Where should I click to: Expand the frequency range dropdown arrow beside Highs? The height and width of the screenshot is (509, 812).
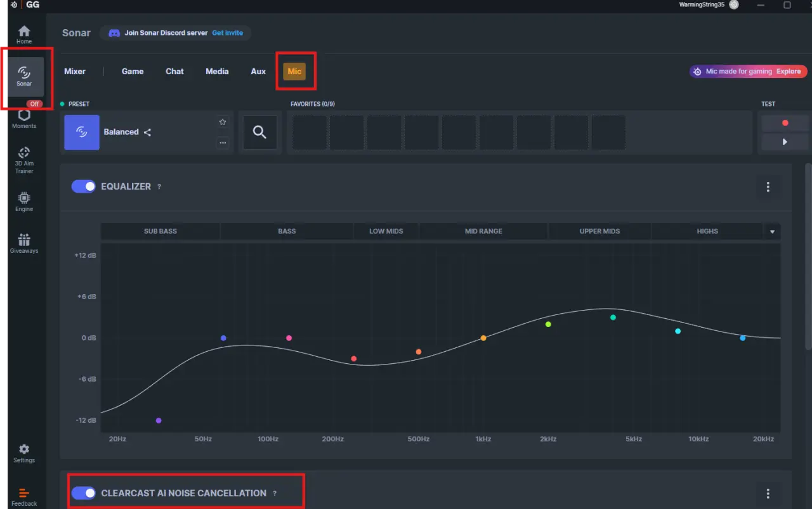pyautogui.click(x=772, y=231)
